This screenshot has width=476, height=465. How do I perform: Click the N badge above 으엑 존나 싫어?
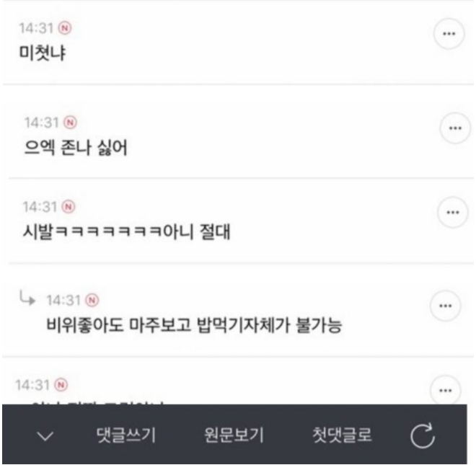pyautogui.click(x=70, y=123)
